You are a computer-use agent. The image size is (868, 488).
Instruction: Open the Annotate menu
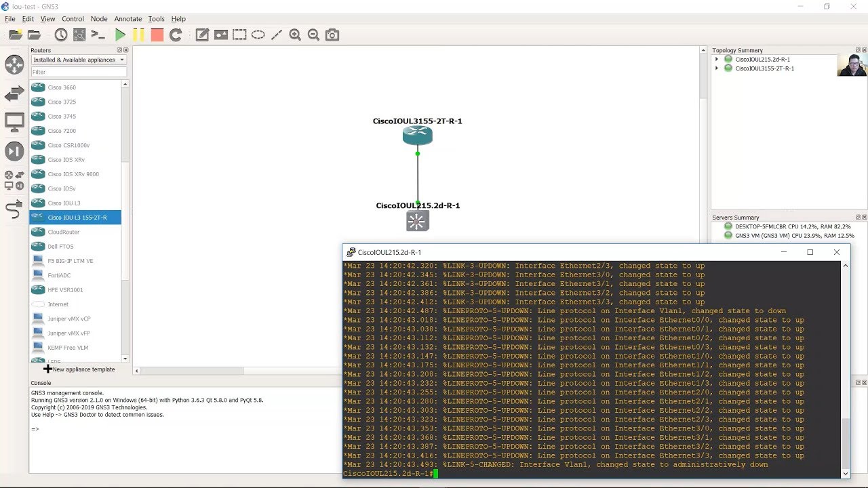127,19
